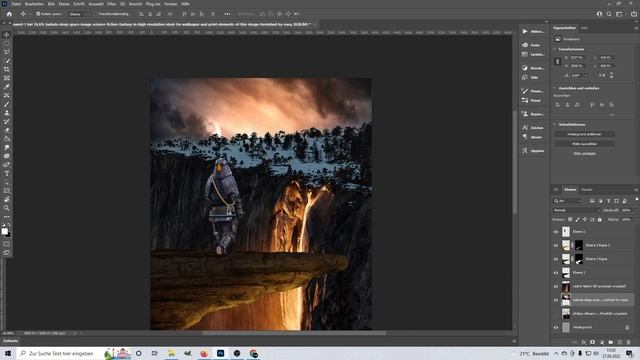Open the Datei menu

point(16,4)
